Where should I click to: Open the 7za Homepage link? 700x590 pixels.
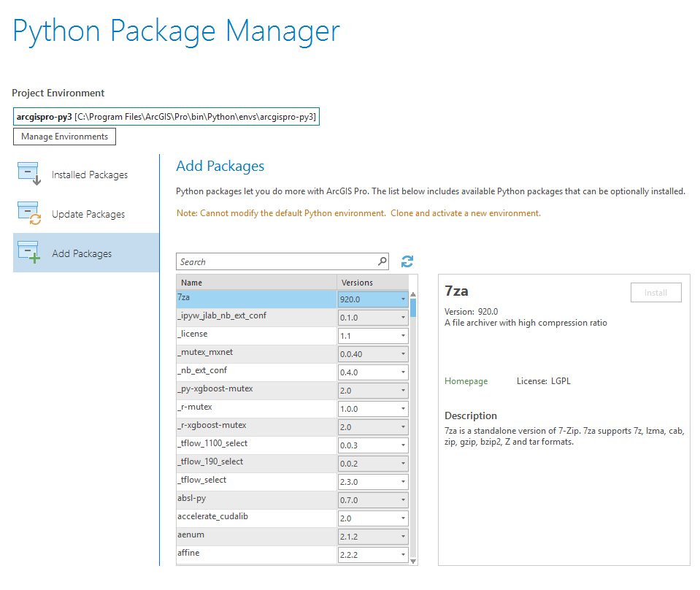point(466,381)
